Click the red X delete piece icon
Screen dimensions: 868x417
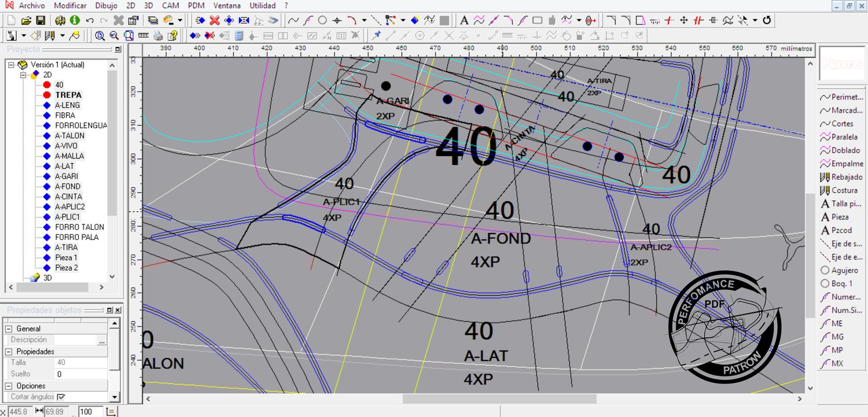pos(215,20)
